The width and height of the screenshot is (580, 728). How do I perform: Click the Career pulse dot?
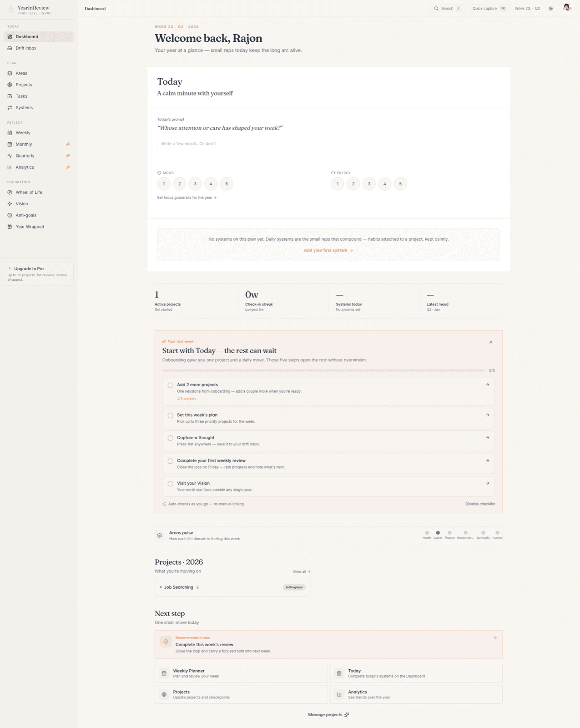pyautogui.click(x=438, y=533)
